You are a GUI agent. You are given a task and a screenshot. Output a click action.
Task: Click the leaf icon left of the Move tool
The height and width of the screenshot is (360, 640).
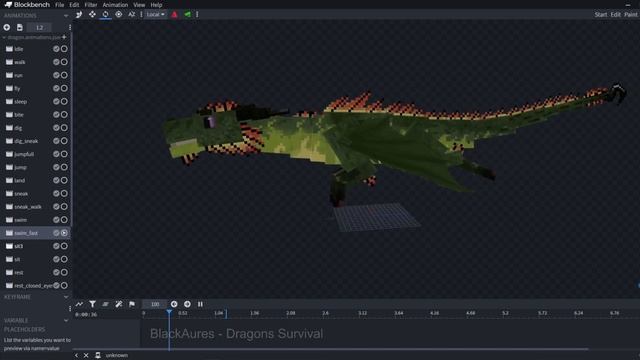coord(79,14)
